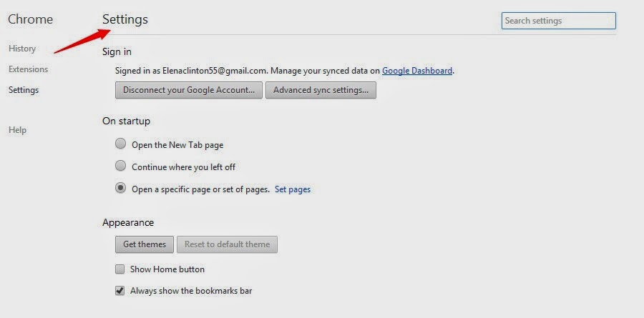
Task: Click the Set pages link
Action: click(x=293, y=189)
